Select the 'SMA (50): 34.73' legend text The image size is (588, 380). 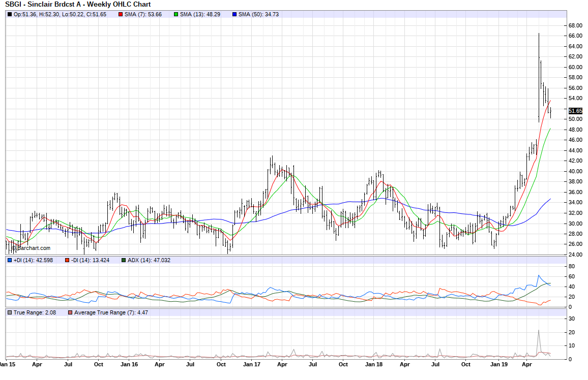pos(259,15)
